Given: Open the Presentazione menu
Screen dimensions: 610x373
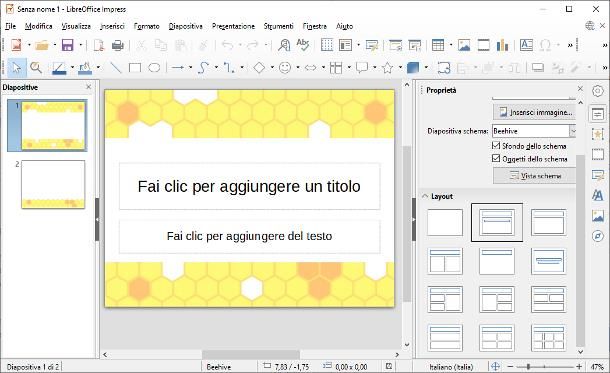Looking at the screenshot, I should coord(233,26).
